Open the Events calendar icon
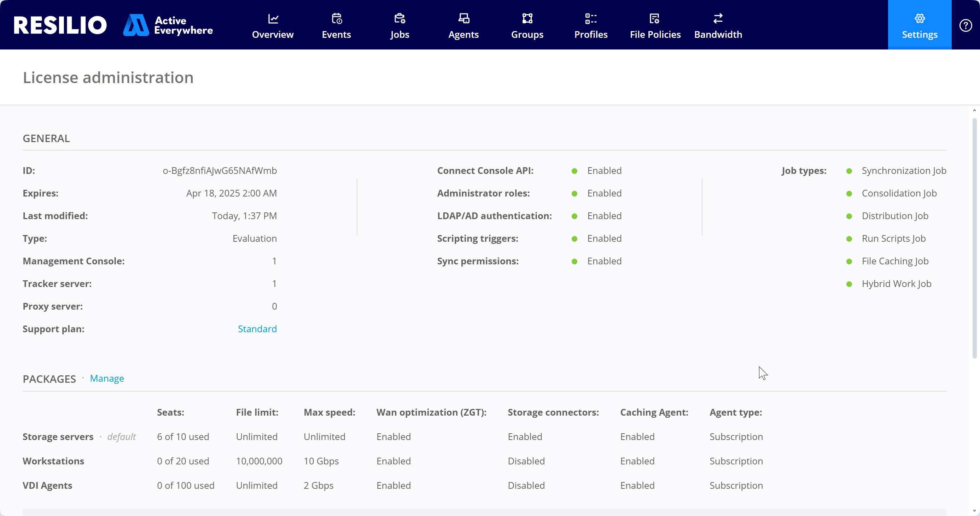The height and width of the screenshot is (516, 980). (337, 18)
